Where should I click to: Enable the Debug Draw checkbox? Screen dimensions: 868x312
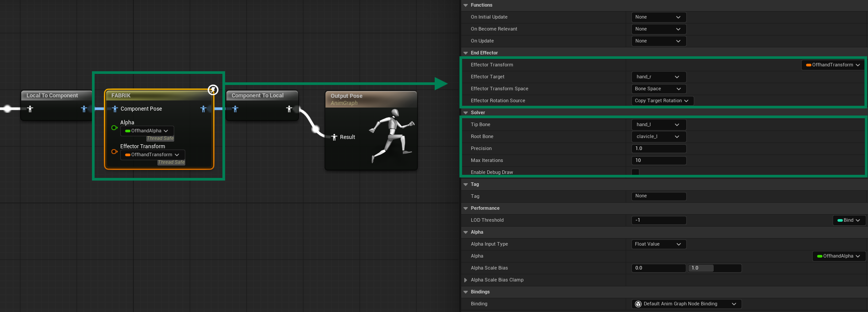pos(635,172)
